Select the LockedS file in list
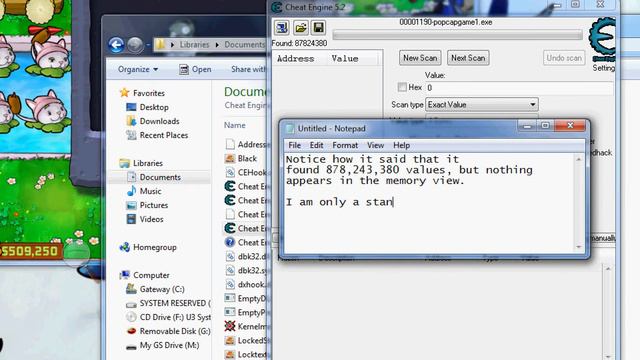Image resolution: width=640 pixels, height=360 pixels. tap(252, 340)
